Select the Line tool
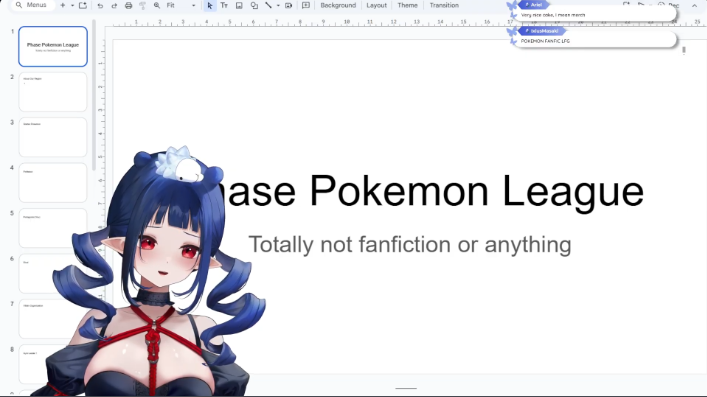The width and height of the screenshot is (707, 397). tap(268, 5)
